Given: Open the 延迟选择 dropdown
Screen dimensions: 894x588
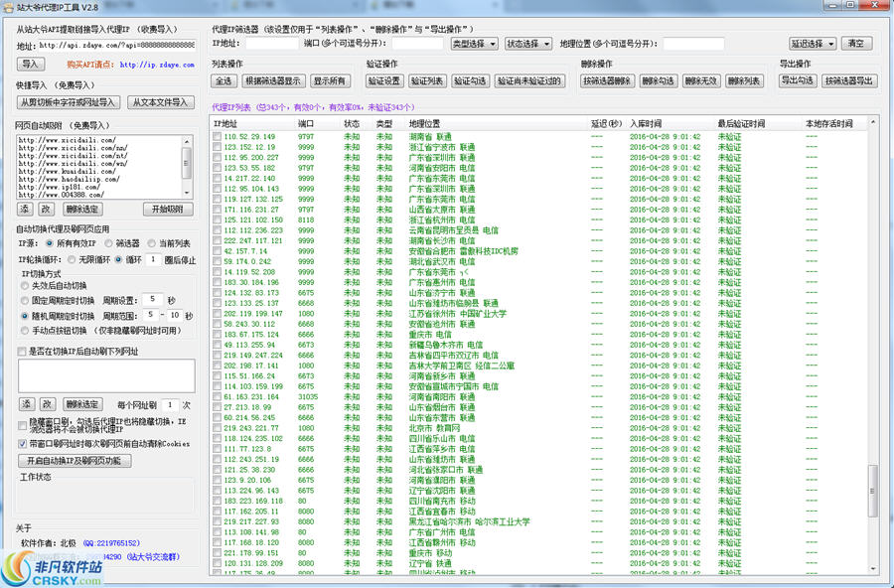Looking at the screenshot, I should 813,44.
